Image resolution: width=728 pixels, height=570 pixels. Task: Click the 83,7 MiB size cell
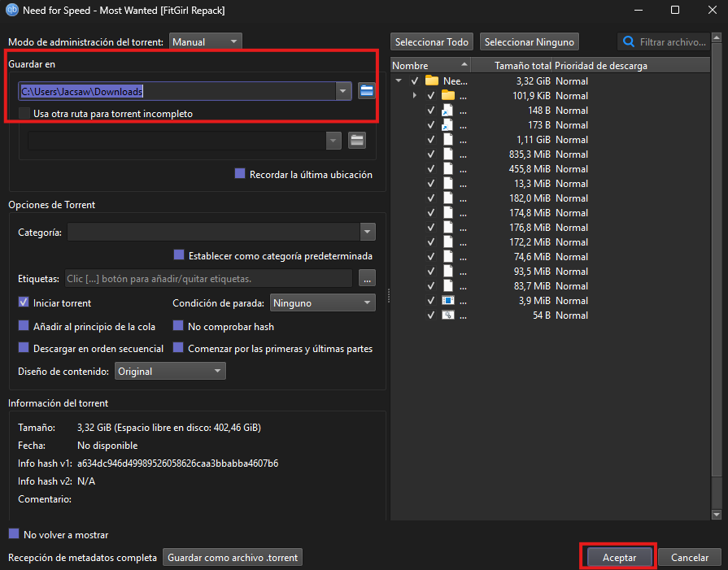click(532, 286)
